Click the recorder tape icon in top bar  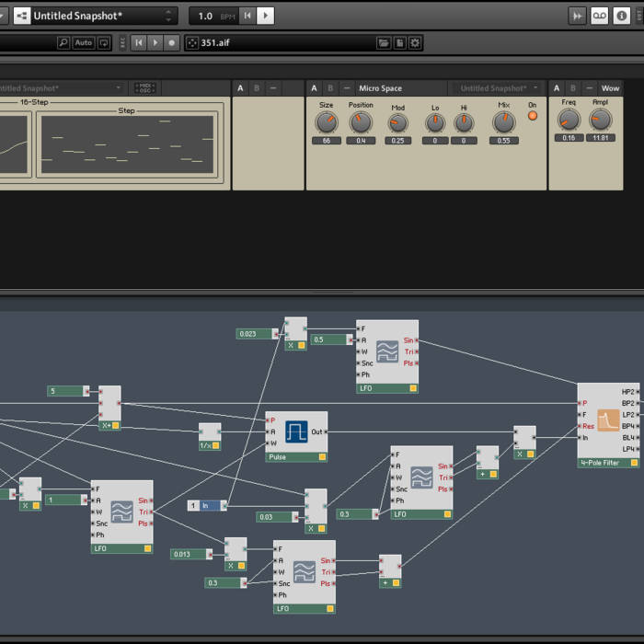click(600, 16)
